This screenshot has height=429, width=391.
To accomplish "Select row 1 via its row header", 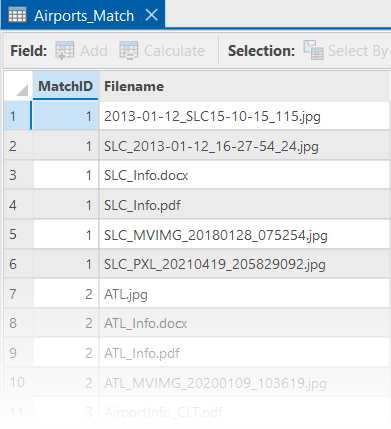I will click(18, 116).
